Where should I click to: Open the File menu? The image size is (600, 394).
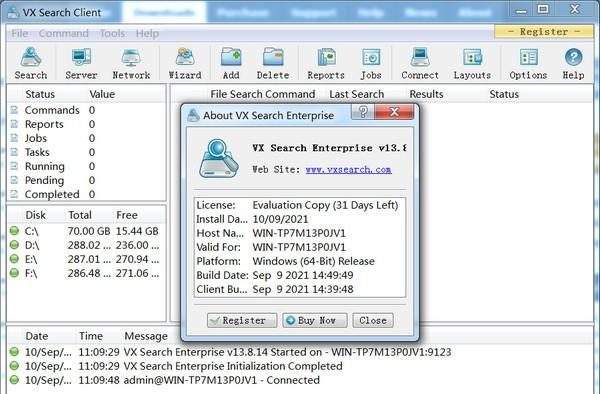20,34
